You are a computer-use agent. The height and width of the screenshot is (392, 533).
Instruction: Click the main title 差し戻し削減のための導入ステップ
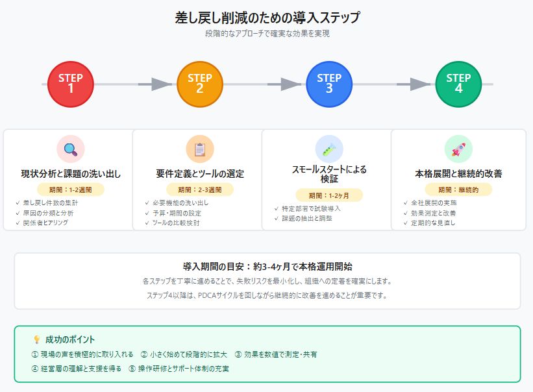[267, 18]
